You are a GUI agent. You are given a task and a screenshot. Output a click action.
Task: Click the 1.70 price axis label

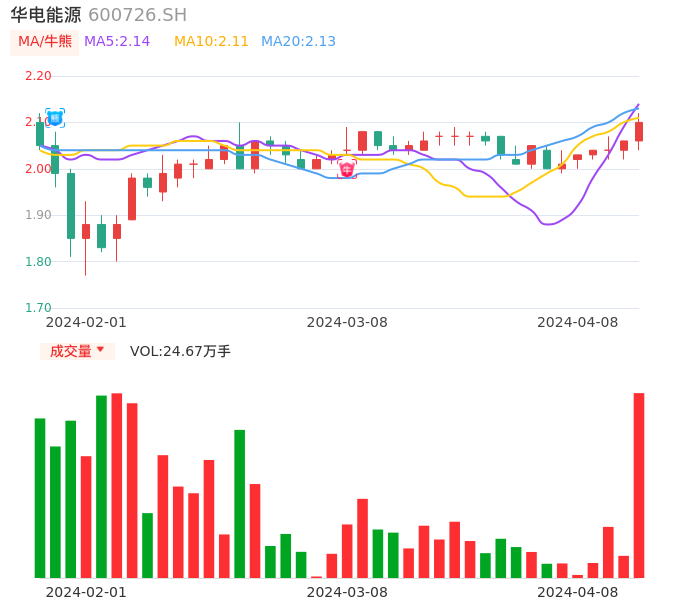pyautogui.click(x=38, y=308)
